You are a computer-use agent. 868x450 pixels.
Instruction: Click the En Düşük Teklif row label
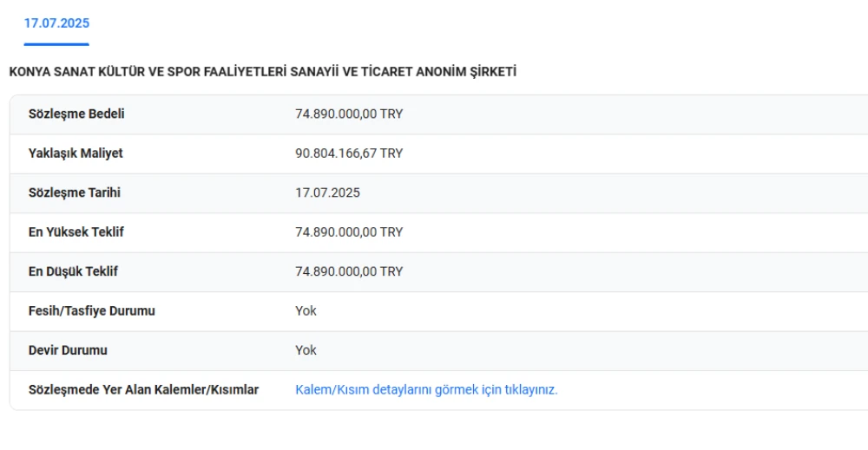(73, 272)
